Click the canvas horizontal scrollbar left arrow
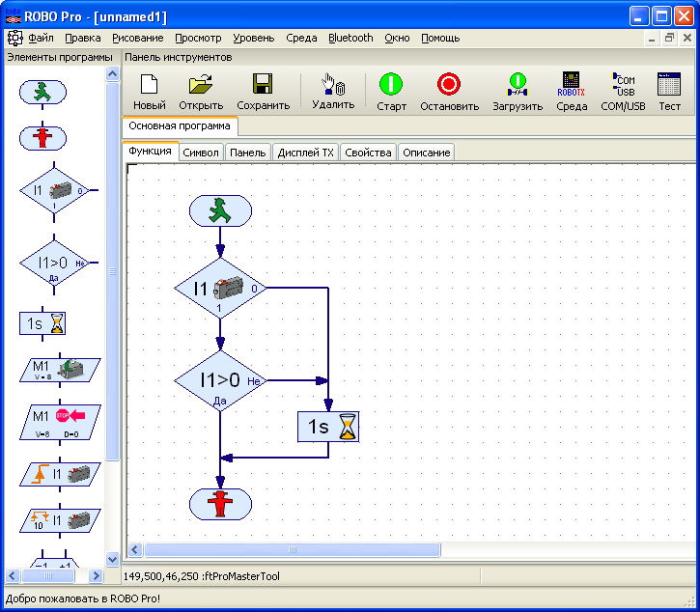This screenshot has width=700, height=612. pos(135,550)
